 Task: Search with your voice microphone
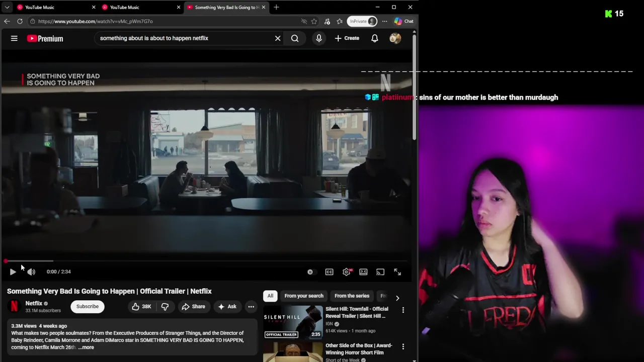(319, 38)
